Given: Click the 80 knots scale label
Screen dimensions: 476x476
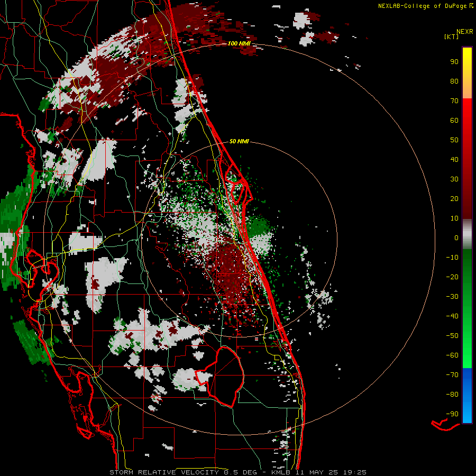Looking at the screenshot, I should [x=454, y=81].
